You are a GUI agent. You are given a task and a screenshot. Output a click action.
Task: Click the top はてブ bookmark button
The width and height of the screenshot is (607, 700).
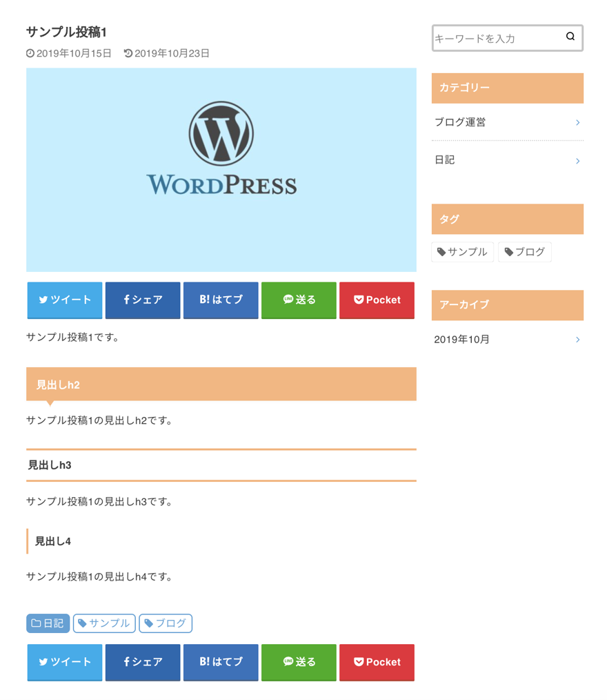pyautogui.click(x=221, y=300)
